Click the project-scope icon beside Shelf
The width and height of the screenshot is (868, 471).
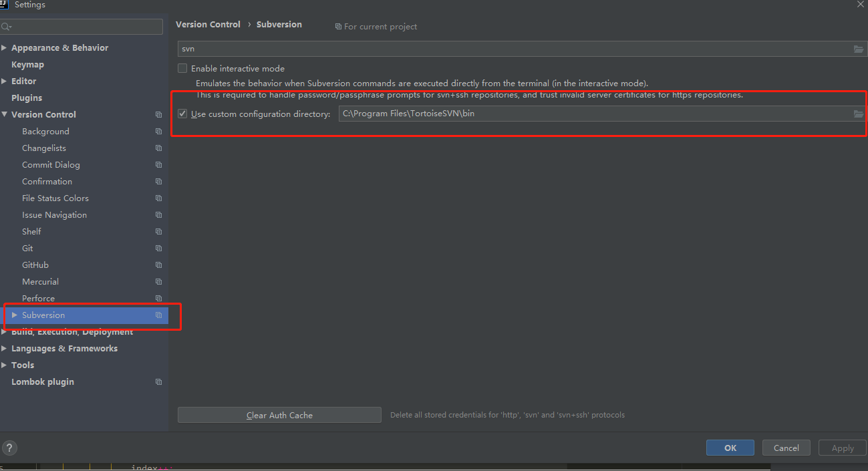coord(158,231)
